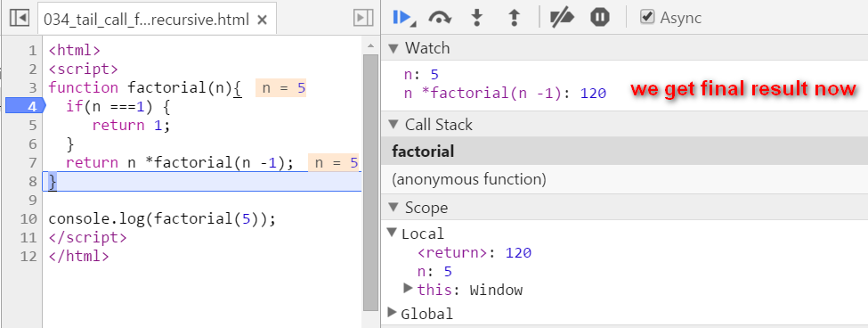
Task: Set a breakpoint on line 10
Action: (x=28, y=219)
